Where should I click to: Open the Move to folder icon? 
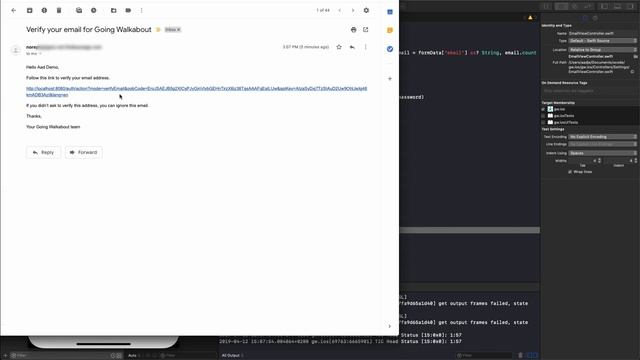click(113, 10)
